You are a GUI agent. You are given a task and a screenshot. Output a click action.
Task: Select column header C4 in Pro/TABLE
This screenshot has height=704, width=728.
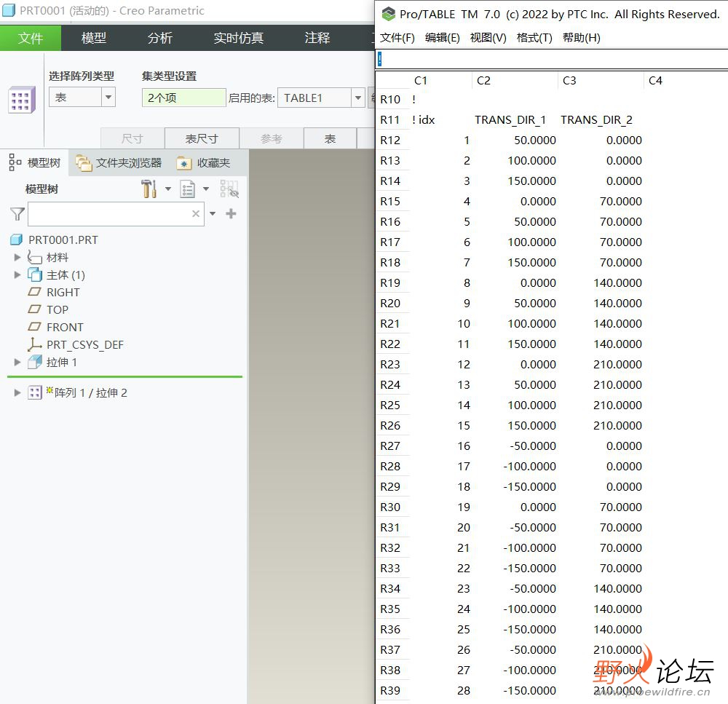pos(655,80)
